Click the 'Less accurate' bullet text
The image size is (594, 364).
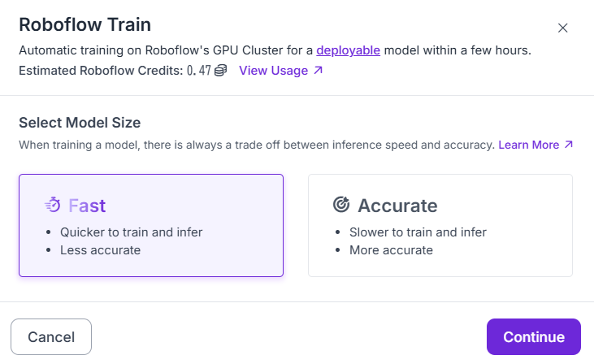point(101,250)
